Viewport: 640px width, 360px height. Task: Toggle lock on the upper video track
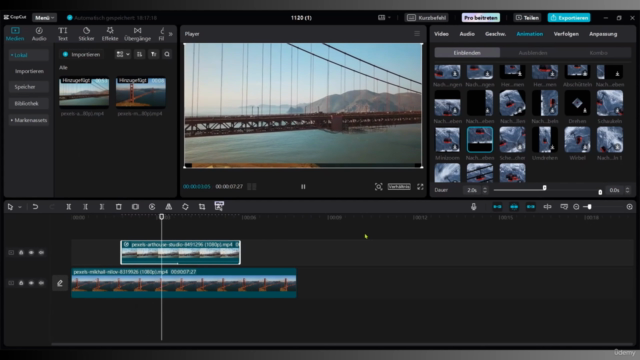tap(21, 253)
